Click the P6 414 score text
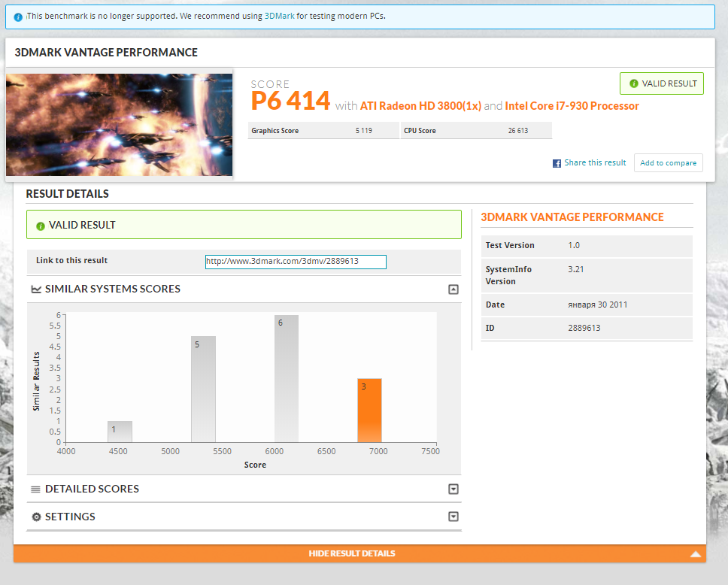This screenshot has width=728, height=585. coord(290,101)
